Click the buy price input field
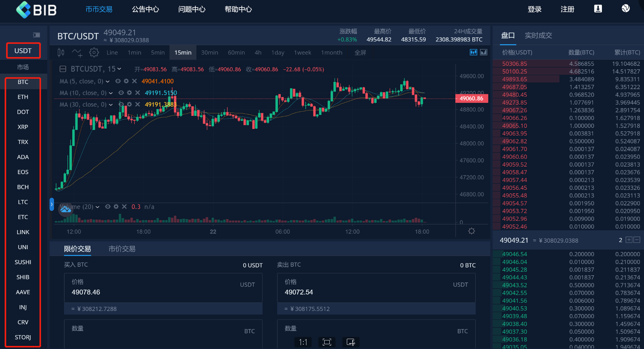Screen dimensions: 644x349 click(x=154, y=292)
